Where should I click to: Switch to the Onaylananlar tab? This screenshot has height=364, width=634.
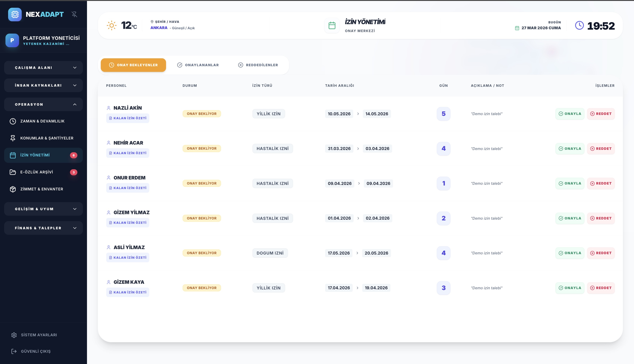point(198,65)
